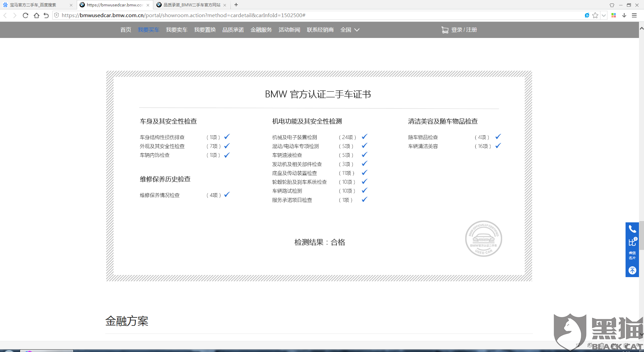Open the browser home page
The image size is (644, 352).
[x=36, y=15]
